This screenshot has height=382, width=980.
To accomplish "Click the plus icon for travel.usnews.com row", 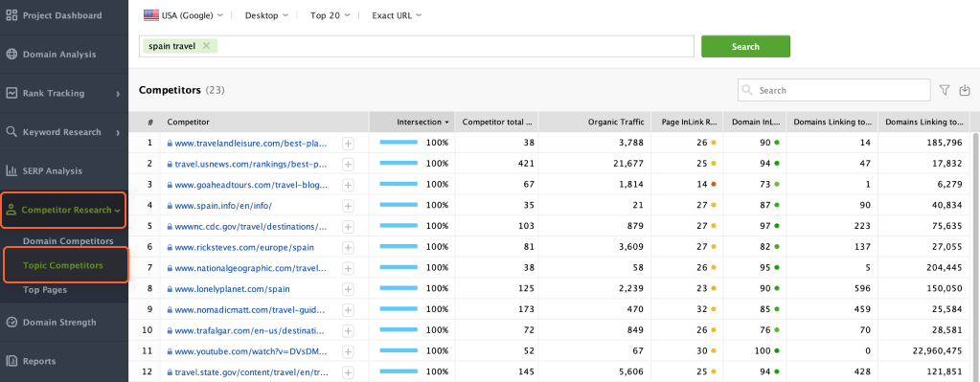I will coord(348,164).
